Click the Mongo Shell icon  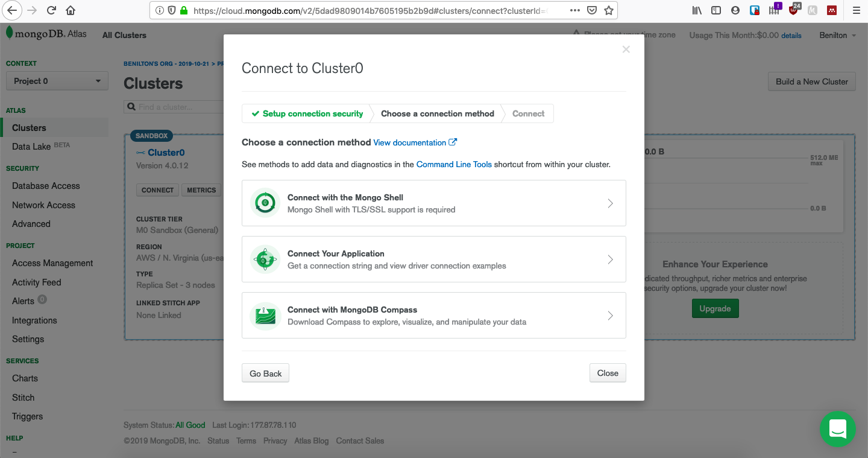click(x=265, y=203)
